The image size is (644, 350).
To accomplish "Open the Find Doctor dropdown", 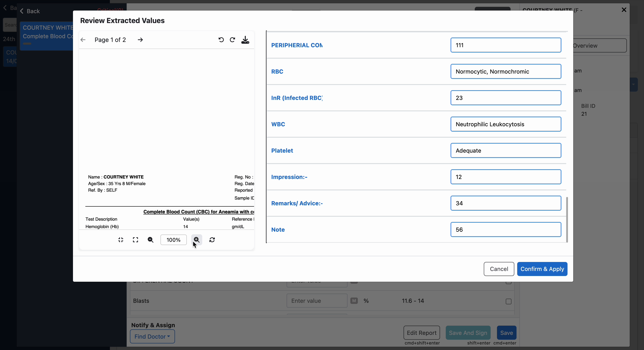I will (x=152, y=336).
